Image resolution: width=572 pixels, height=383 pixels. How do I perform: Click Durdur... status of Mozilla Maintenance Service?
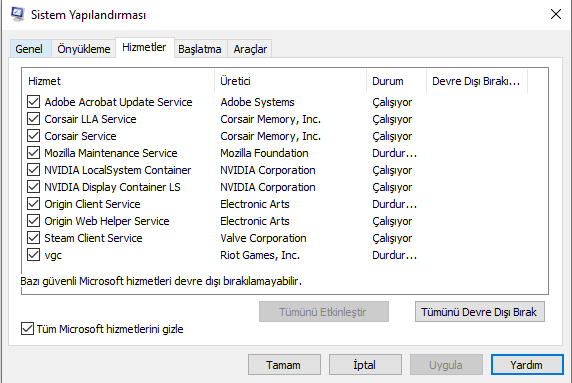click(394, 153)
